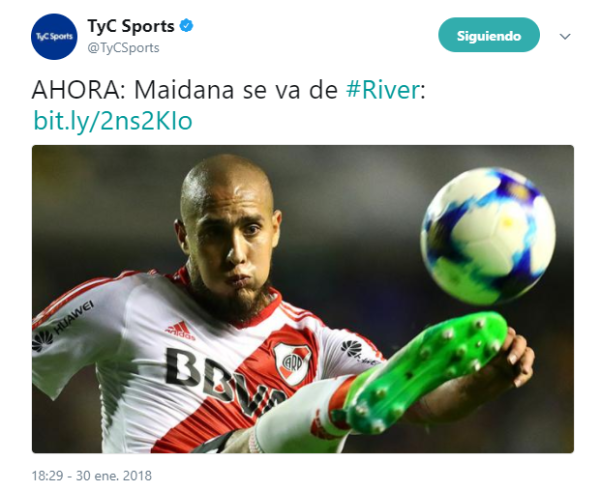The image size is (600, 491).
Task: Expand the tweet options chevron
Action: pos(565,36)
